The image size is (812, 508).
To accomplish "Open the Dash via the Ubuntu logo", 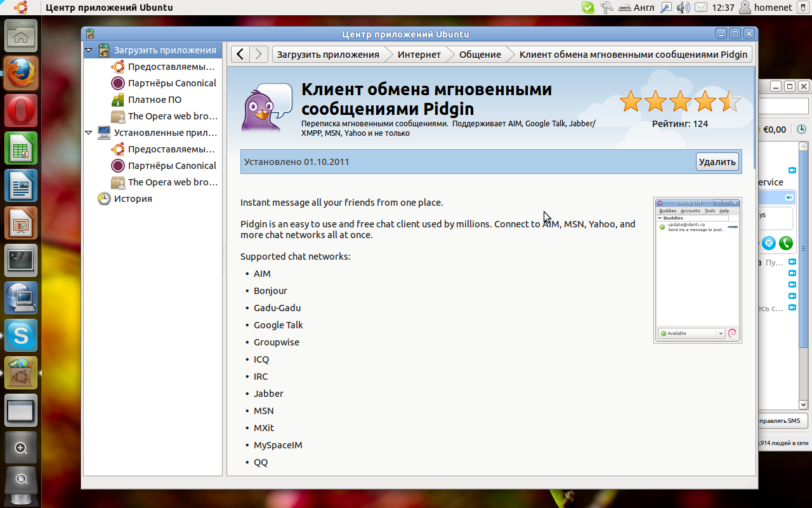I will click(x=21, y=8).
